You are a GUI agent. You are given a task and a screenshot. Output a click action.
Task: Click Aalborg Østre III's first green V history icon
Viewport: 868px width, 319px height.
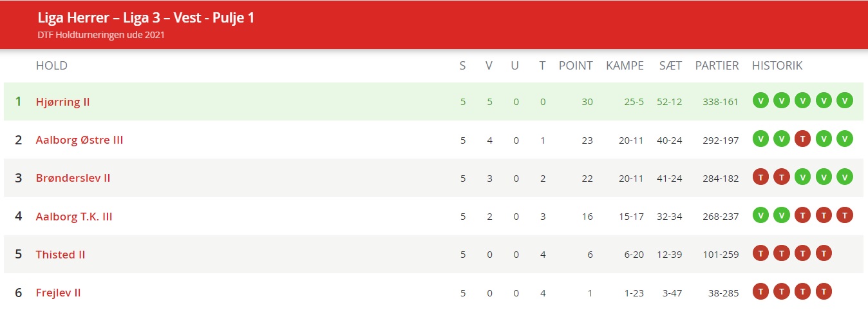coord(760,139)
